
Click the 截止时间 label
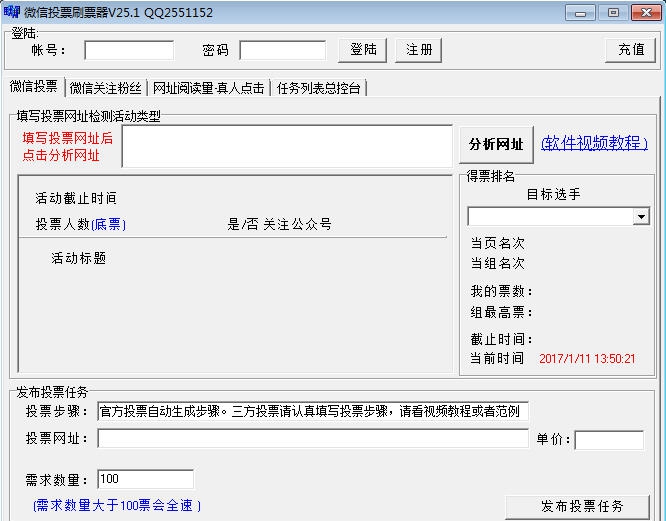click(x=501, y=339)
